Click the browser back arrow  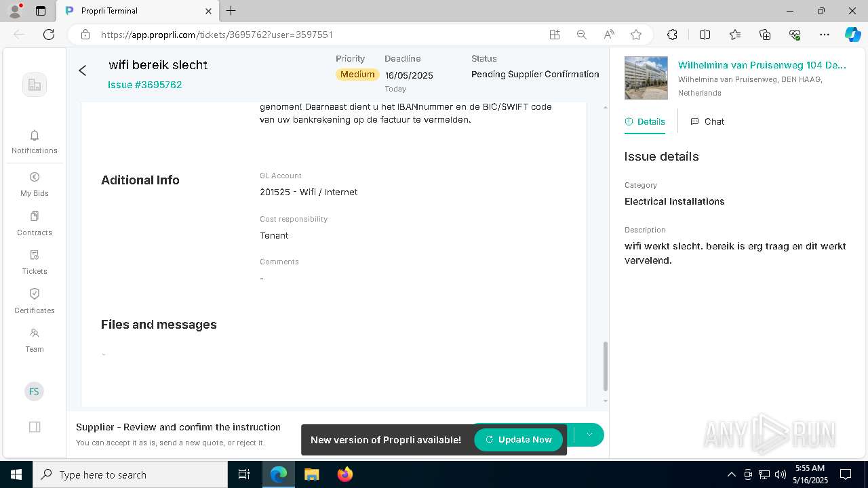point(19,35)
